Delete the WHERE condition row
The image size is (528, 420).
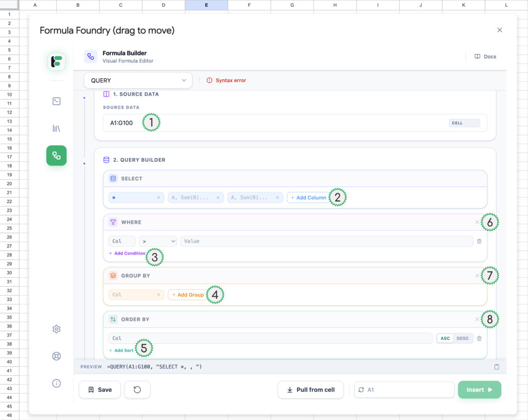click(x=479, y=241)
